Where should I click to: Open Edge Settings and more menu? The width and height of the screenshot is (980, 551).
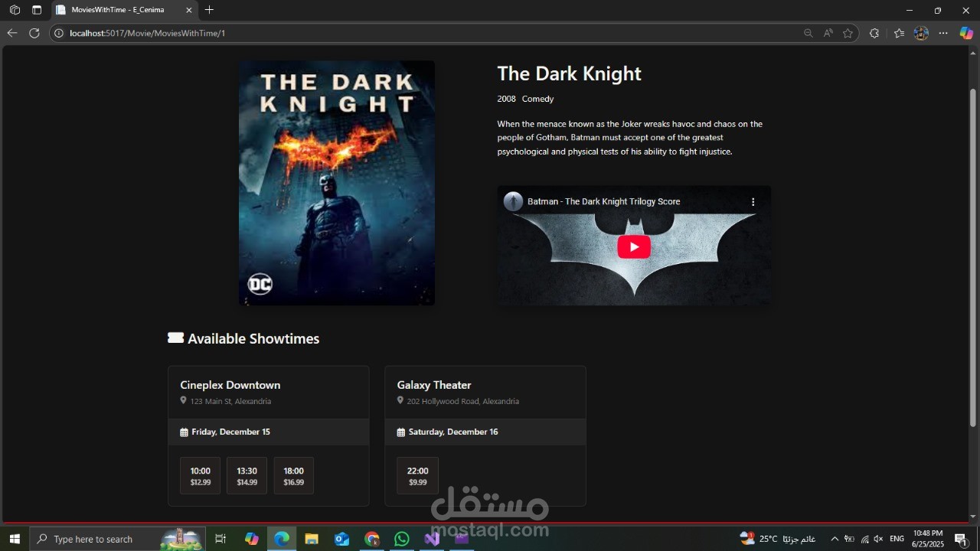(x=943, y=33)
